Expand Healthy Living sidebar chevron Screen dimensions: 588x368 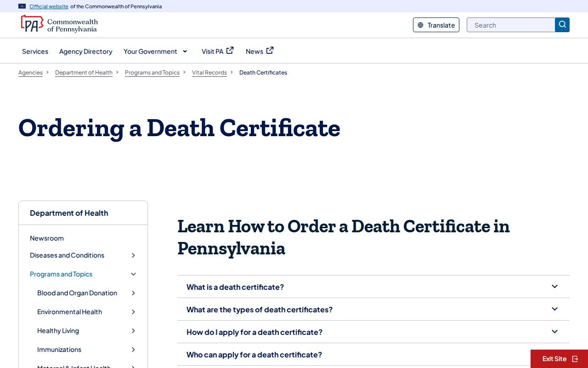pos(133,331)
